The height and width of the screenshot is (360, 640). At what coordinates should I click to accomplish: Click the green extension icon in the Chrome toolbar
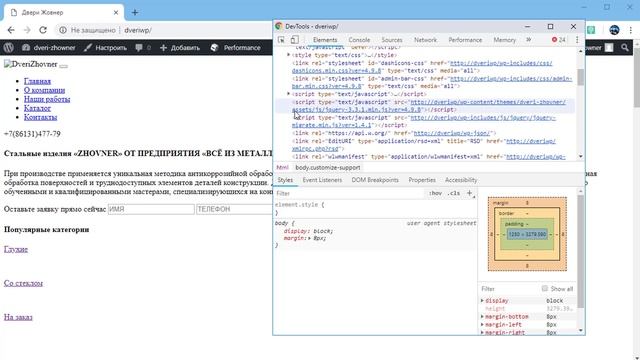coord(591,30)
